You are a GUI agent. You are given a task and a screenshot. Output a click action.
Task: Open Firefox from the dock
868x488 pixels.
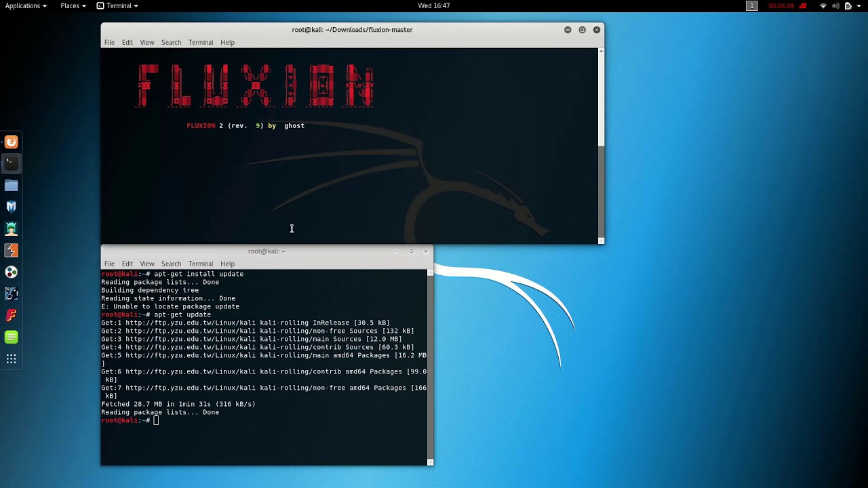tap(11, 142)
